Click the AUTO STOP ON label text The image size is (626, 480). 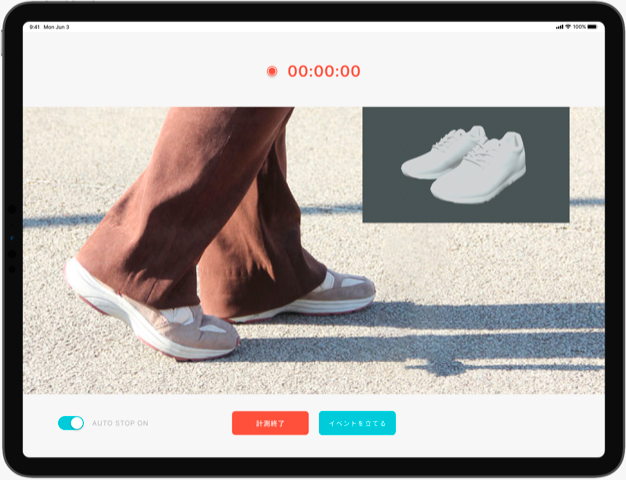pos(120,423)
